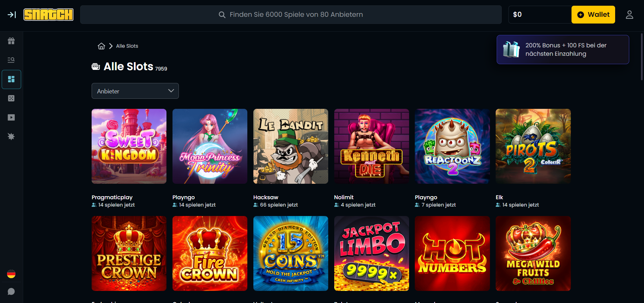Screen dimensions: 644x303
Task: Launch Le Bandit slot thumbnail
Action: click(291, 146)
